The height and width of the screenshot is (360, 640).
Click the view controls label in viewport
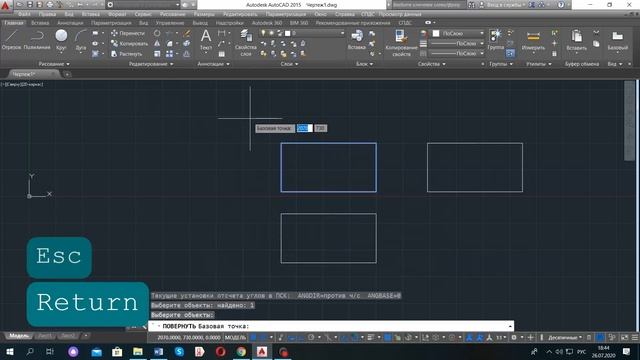pyautogui.click(x=22, y=84)
